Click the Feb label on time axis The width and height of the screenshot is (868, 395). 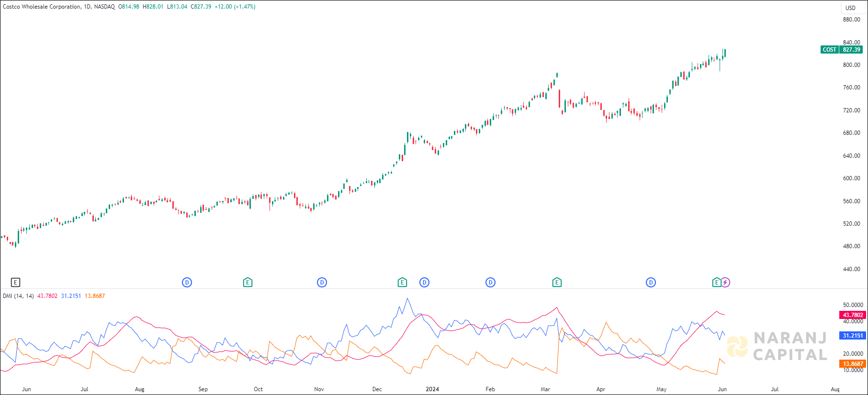[490, 389]
